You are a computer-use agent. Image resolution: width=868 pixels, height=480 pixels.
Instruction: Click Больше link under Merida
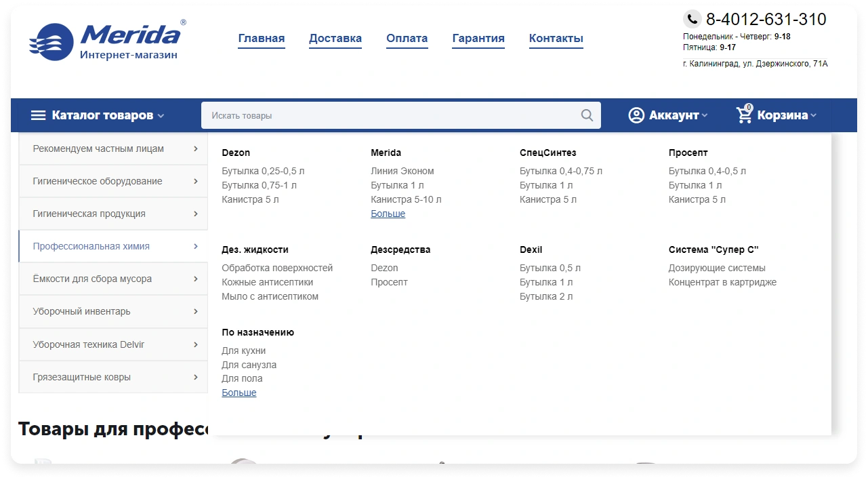(x=388, y=214)
